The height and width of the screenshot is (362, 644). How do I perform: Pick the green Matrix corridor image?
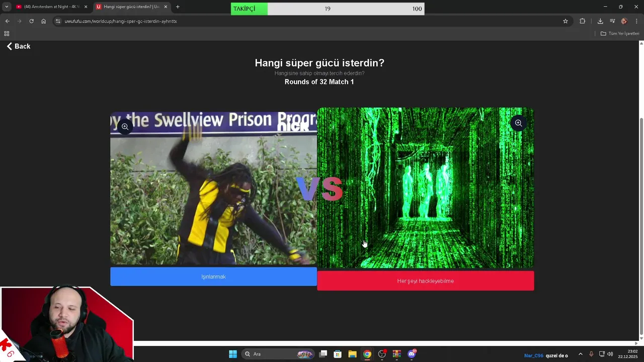(x=425, y=188)
